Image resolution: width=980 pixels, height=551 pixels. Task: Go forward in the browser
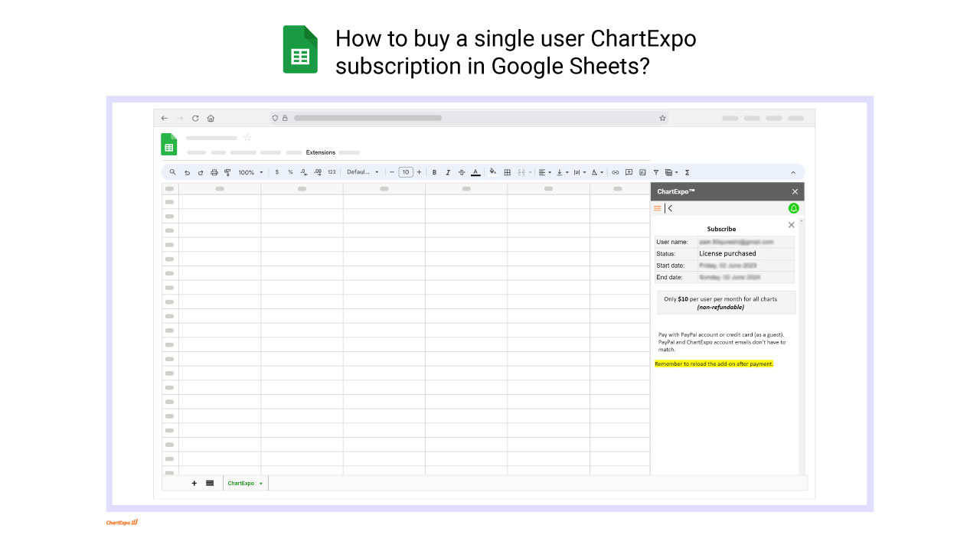pos(180,118)
